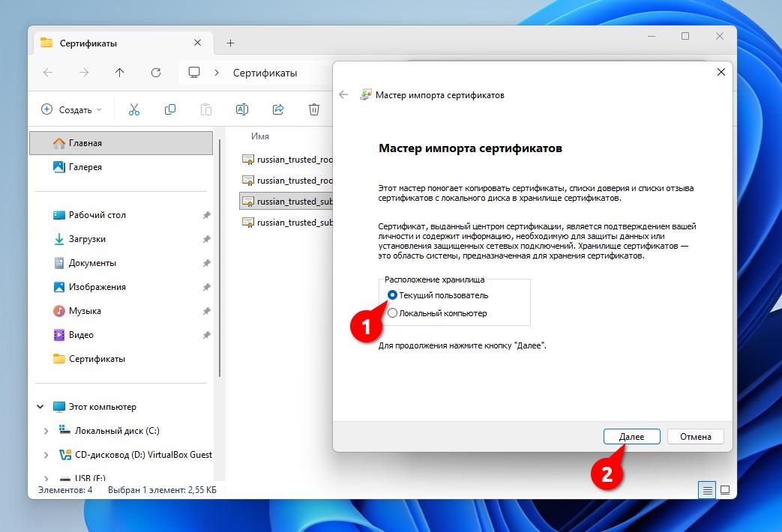Open Загрузки folder in sidebar
Screen dimensions: 782x532
(x=87, y=239)
